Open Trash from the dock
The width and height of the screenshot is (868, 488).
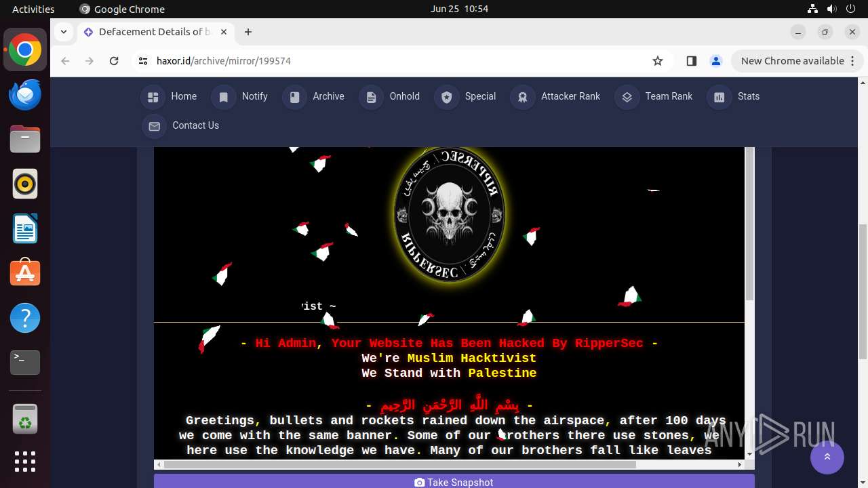click(25, 419)
